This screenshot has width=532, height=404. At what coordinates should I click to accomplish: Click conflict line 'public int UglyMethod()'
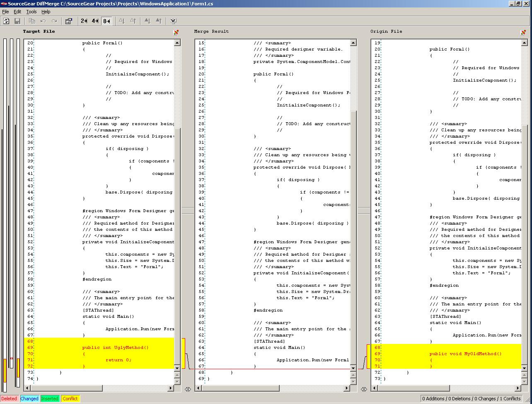tap(115, 348)
